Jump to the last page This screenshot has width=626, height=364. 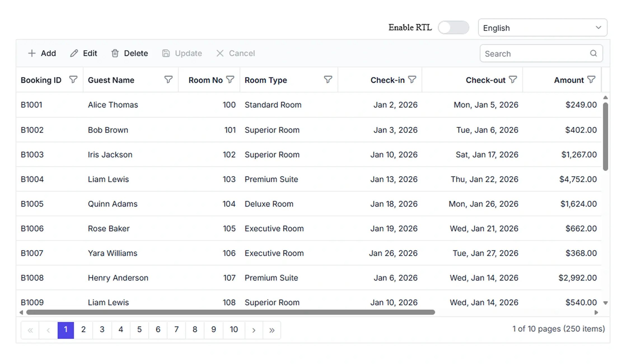click(x=272, y=330)
